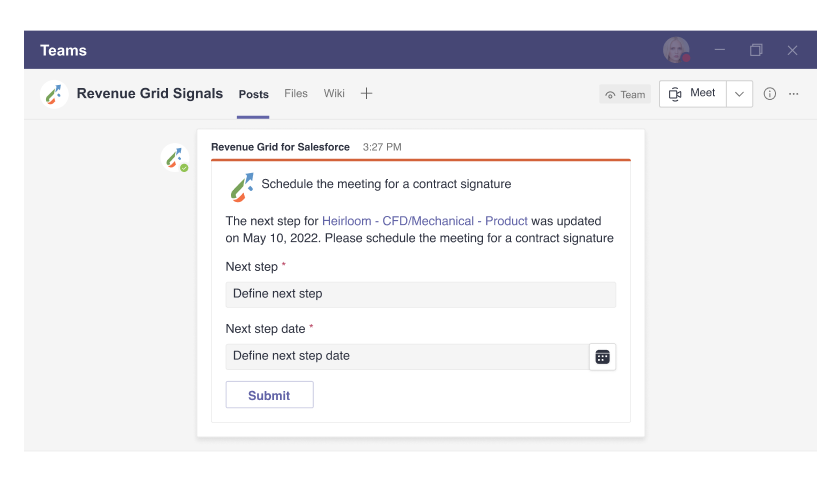Image resolution: width=840 pixels, height=482 pixels.
Task: Toggle the Team visibility button
Action: (x=625, y=95)
